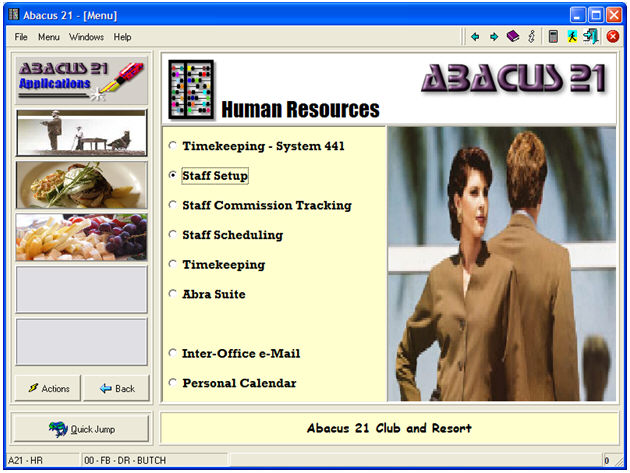Viewport: 630px width, 473px height.
Task: Select the Personal Calendar option
Action: 173,383
